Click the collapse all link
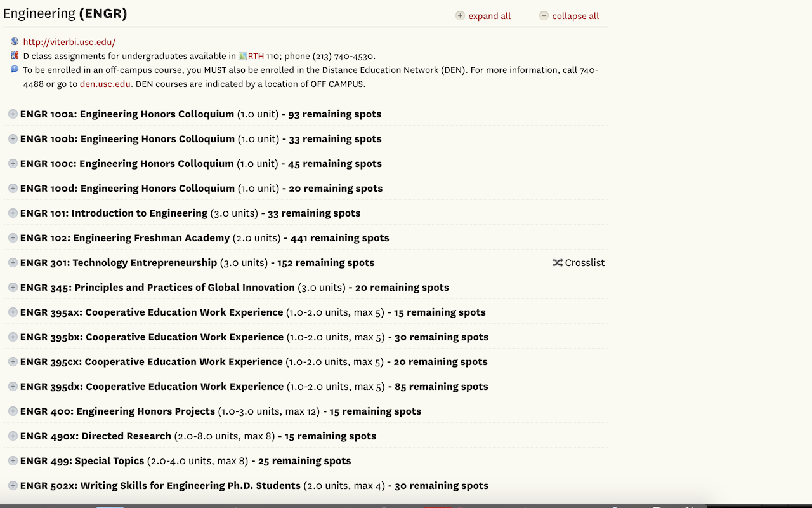Viewport: 812px width, 508px height. (x=575, y=16)
